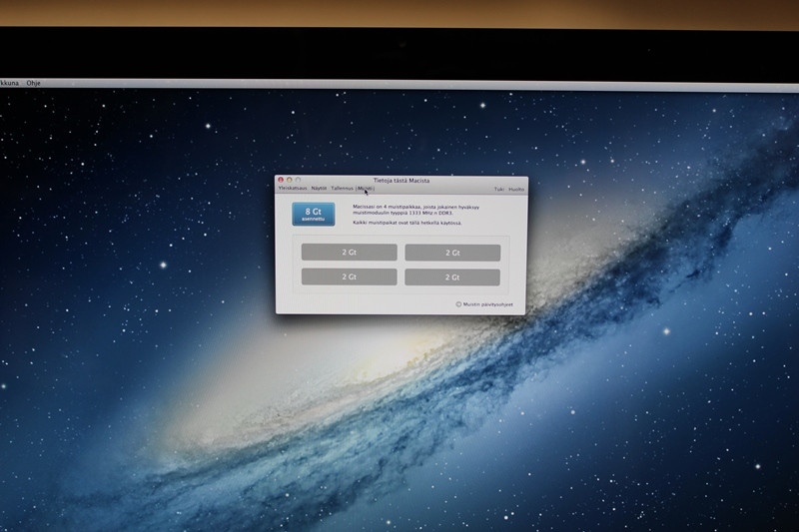Image resolution: width=799 pixels, height=532 pixels.
Task: Open the Tuki section
Action: (x=498, y=189)
